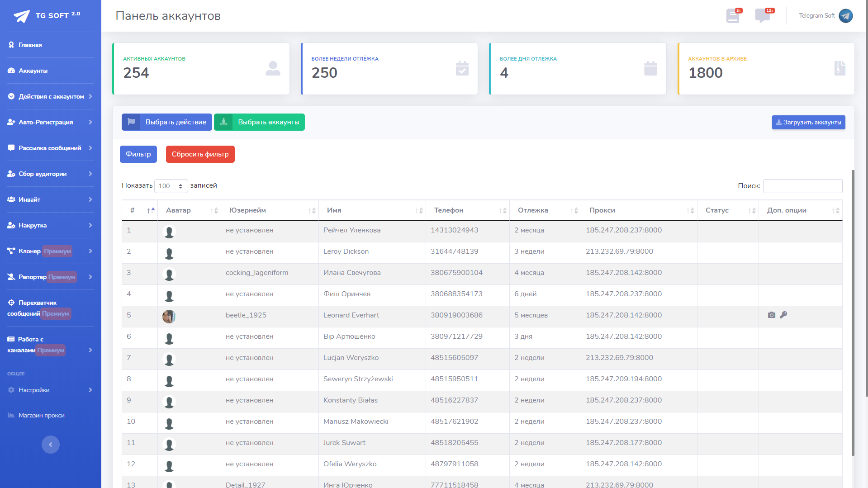Click the TG SOFT paper plane logo
Screen dimensions: 868x488
(22, 16)
